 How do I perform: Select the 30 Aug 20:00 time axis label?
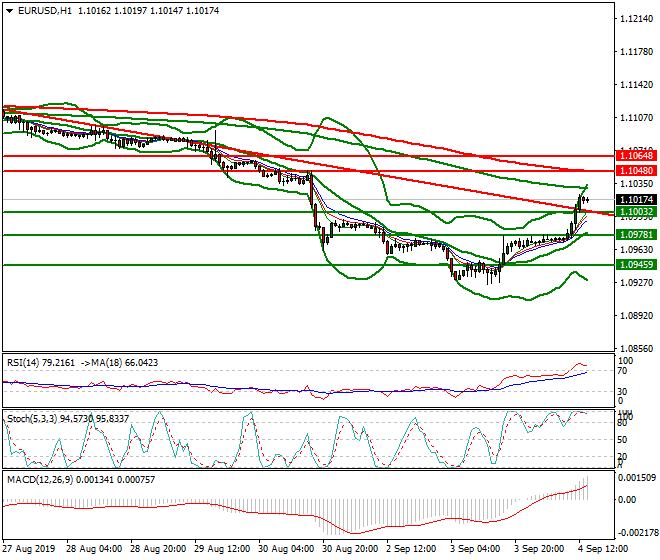(350, 549)
